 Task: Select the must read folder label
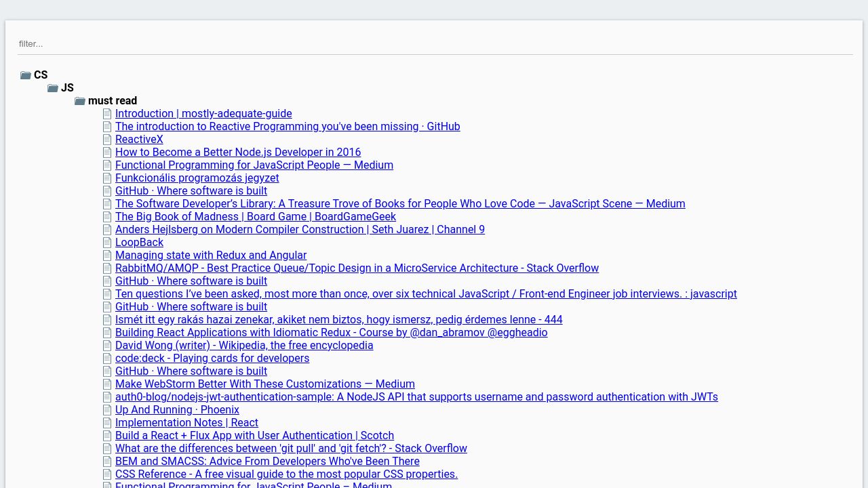click(x=113, y=100)
